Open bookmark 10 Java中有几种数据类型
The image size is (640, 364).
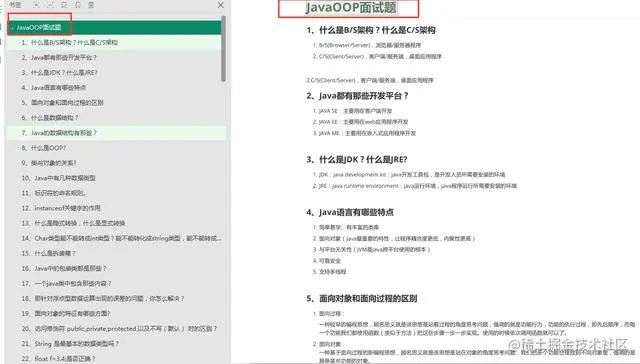coord(58,178)
